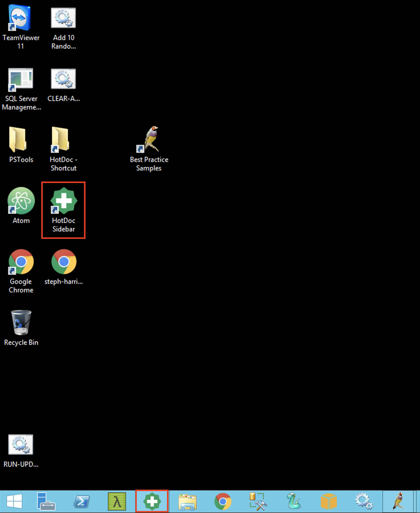Click the teal serpent taskbar icon
Image resolution: width=420 pixels, height=513 pixels.
point(293,502)
